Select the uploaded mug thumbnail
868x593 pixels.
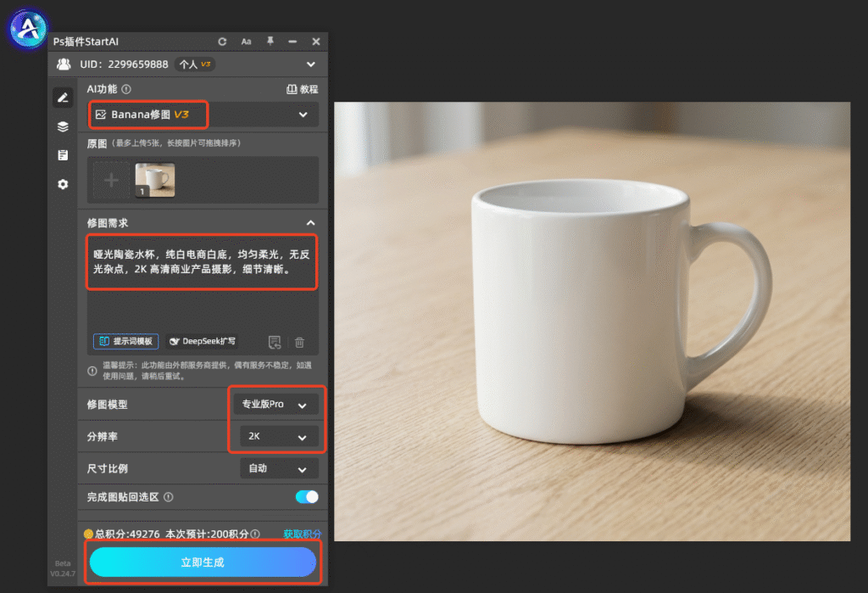coord(155,180)
